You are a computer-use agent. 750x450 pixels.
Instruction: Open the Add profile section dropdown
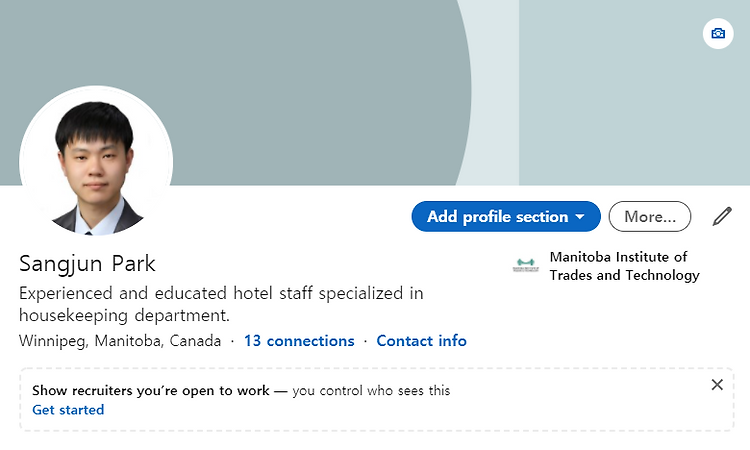click(506, 217)
